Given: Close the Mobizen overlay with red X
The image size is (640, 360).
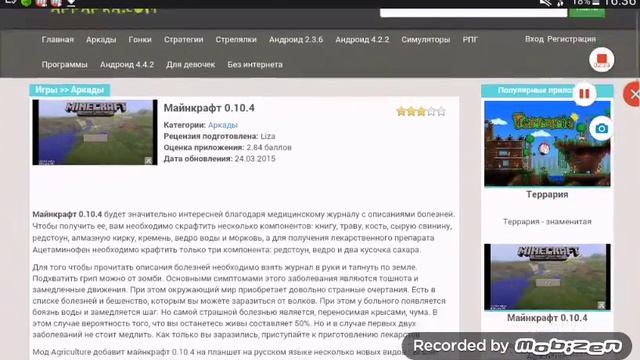Looking at the screenshot, I should 633,95.
